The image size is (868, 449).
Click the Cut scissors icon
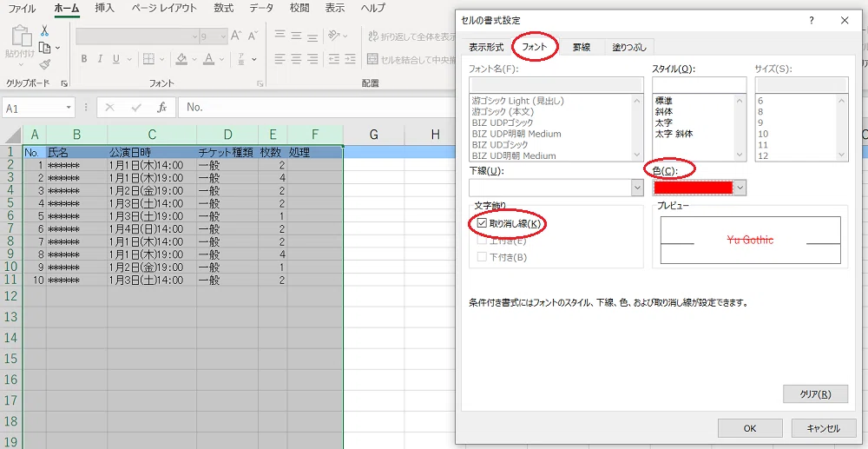point(45,31)
